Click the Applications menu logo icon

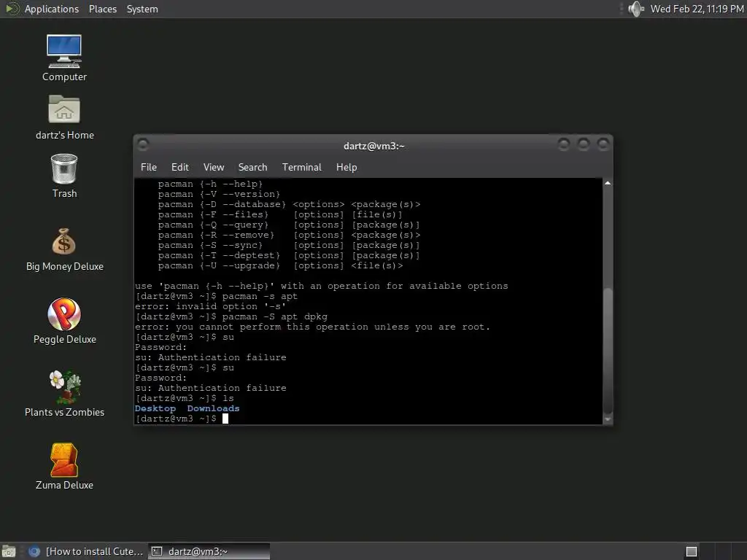(12, 9)
